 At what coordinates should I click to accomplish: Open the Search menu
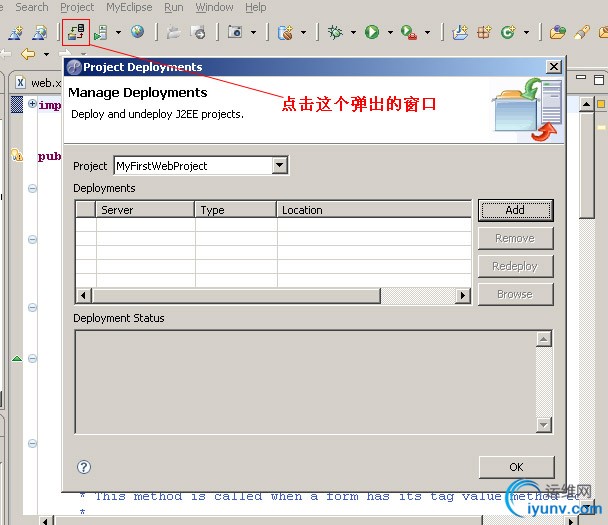tap(32, 7)
